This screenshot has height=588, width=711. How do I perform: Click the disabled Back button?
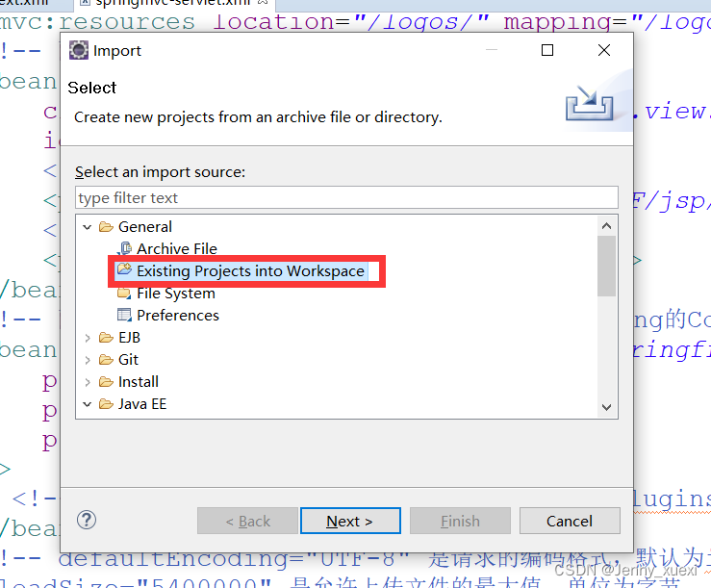tap(247, 521)
